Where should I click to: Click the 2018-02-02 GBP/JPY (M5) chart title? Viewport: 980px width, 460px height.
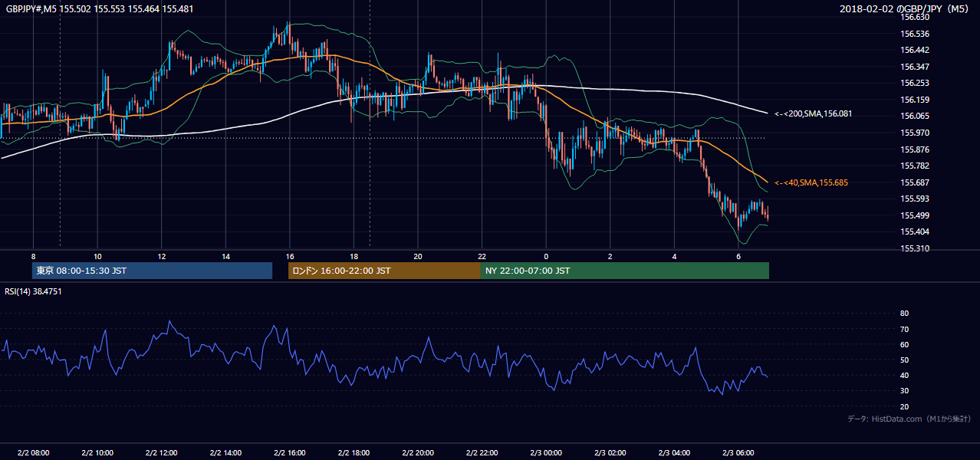[x=906, y=8]
